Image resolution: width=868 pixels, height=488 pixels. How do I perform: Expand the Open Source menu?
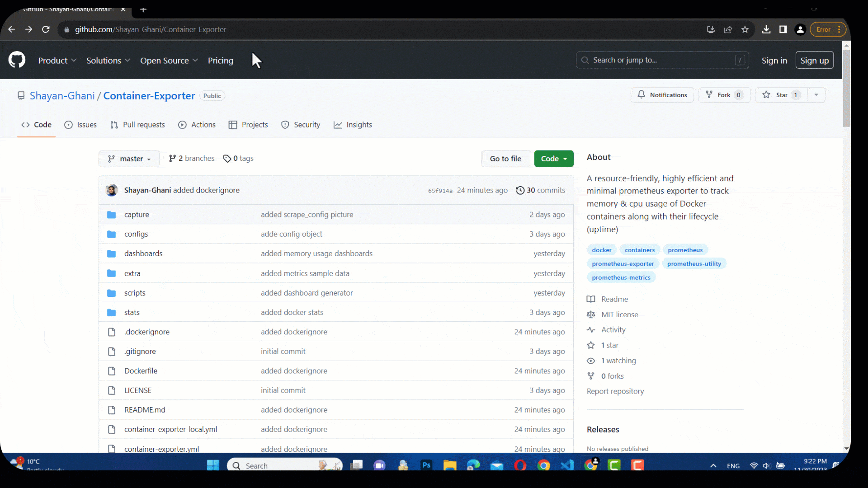(x=169, y=61)
